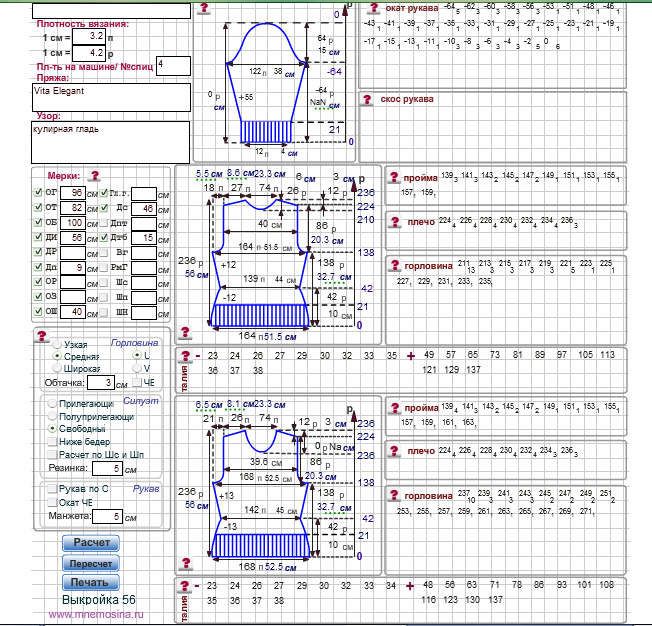Viewport: 652px width, 626px height.
Task: Open help icon next to Мерки heading
Action: (95, 174)
